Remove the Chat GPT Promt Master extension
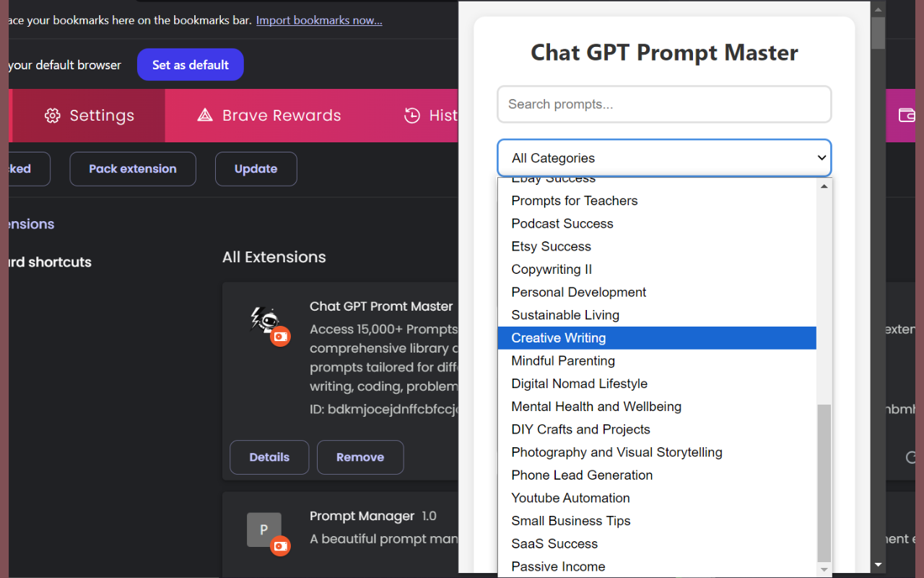Screen dimensions: 924x578 coord(360,457)
